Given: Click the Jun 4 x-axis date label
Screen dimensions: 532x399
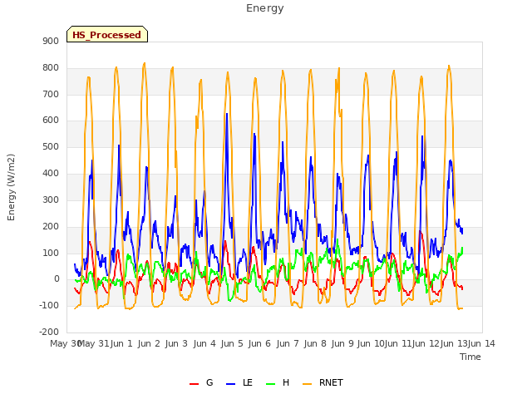Looking at the screenshot, I should pyautogui.click(x=204, y=343).
